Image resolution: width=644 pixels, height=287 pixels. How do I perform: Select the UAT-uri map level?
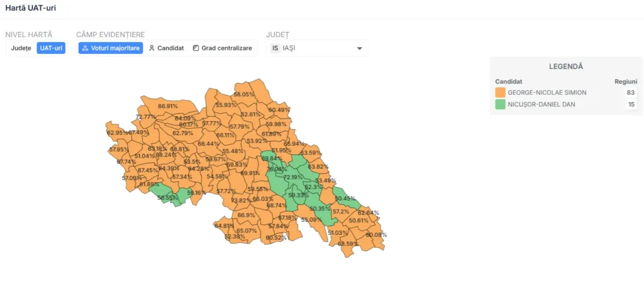(x=52, y=48)
